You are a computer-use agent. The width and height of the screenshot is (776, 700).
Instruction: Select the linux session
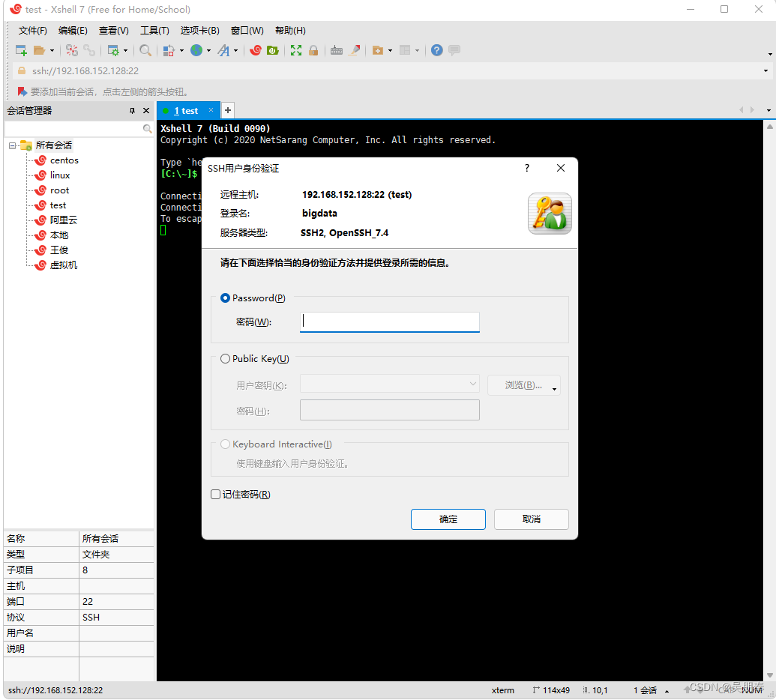(x=60, y=175)
